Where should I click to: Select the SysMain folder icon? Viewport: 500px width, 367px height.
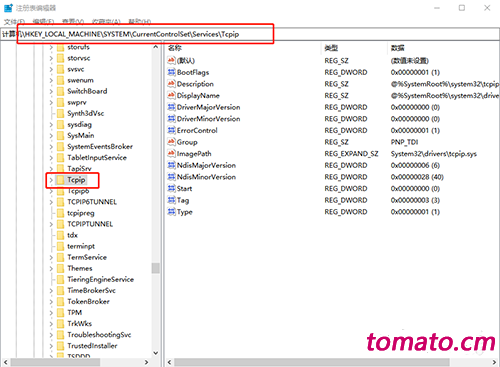pyautogui.click(x=60, y=136)
